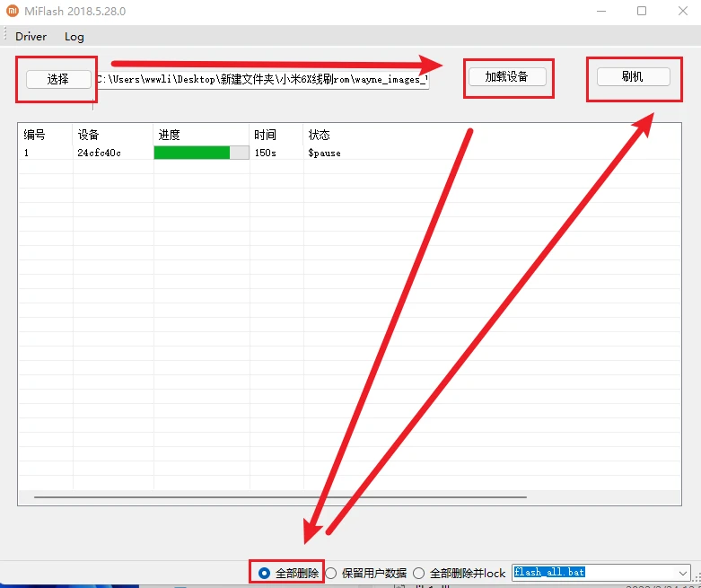Select the 全部删除并lock radio option
Screen dimensions: 701x588
[x=419, y=573]
